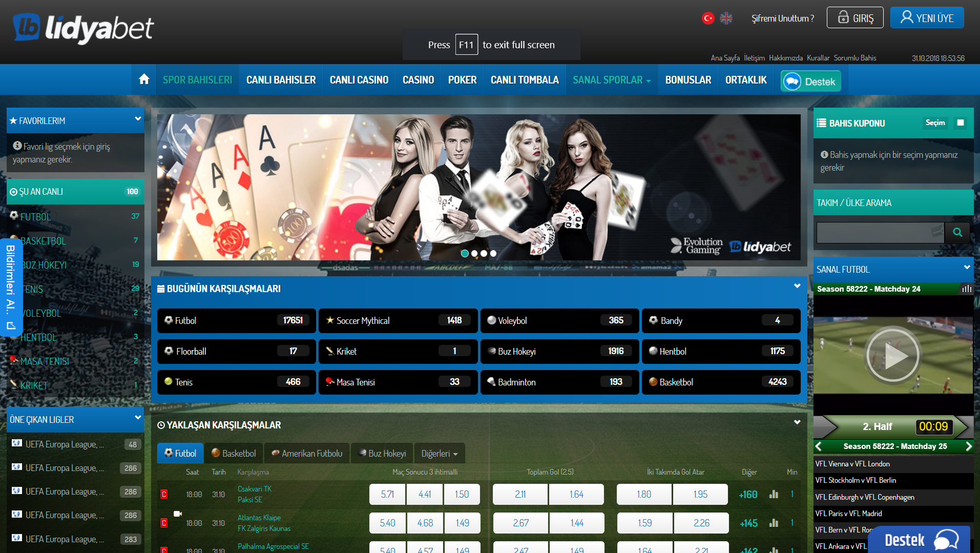Expand +145 other bets for Atlantas Klaipe
Screen dimensions: 980x553
(748, 523)
